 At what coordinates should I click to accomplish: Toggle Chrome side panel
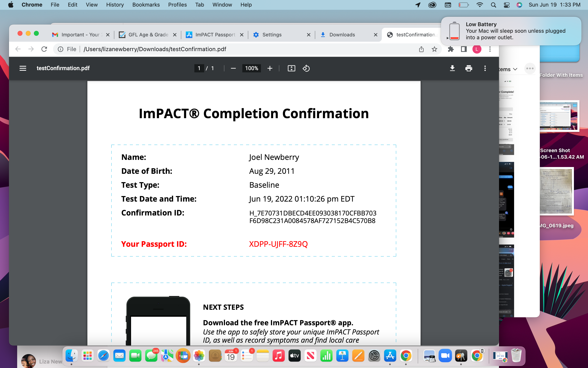click(x=464, y=49)
